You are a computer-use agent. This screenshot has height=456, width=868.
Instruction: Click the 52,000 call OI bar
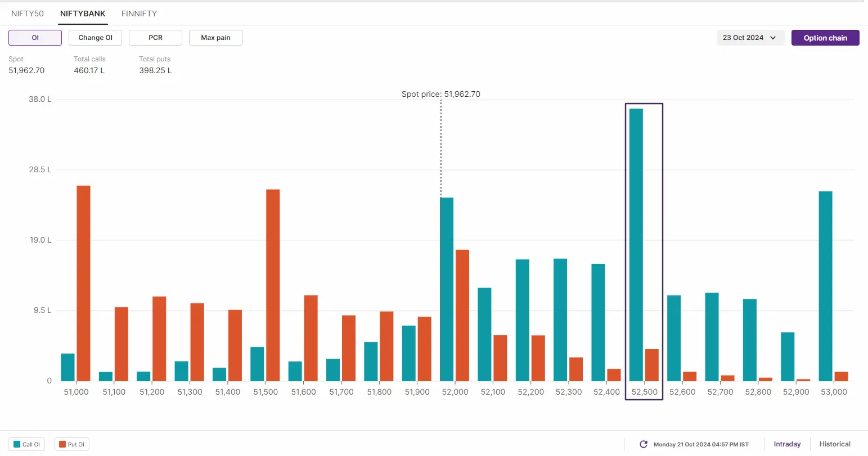click(447, 289)
